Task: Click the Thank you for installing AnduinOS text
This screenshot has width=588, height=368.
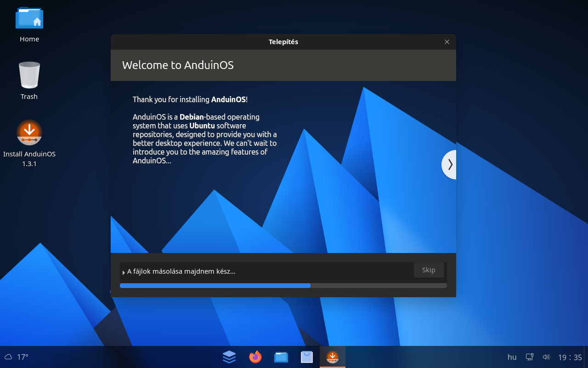Action: 190,99
